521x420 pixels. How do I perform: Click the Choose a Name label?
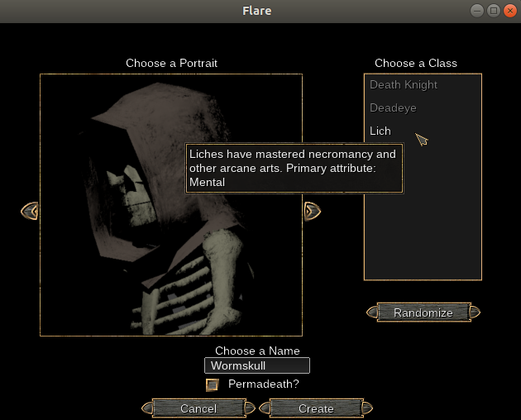[x=256, y=351]
